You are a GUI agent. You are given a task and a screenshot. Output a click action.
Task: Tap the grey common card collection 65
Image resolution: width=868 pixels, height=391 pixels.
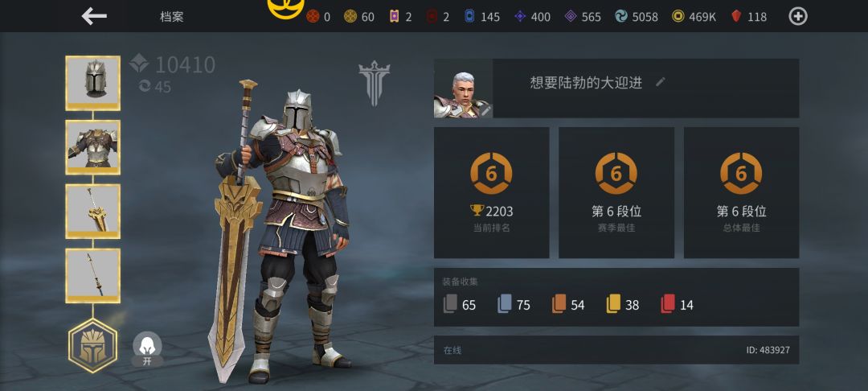pyautogui.click(x=460, y=304)
